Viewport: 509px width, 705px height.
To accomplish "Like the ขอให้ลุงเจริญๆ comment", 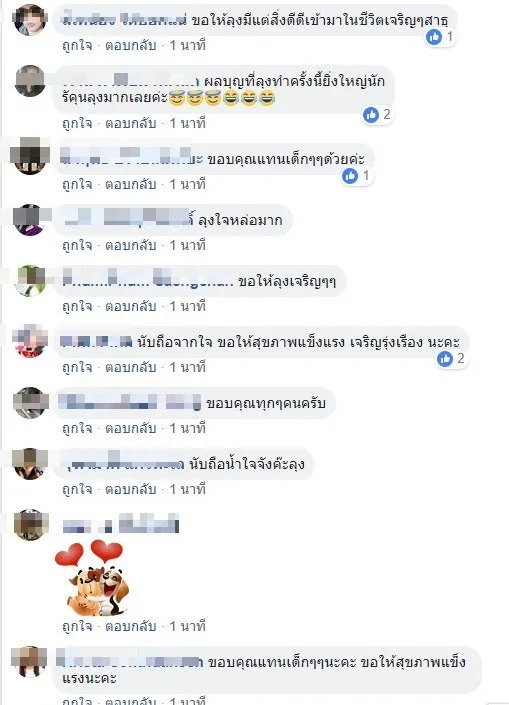I will coord(77,307).
